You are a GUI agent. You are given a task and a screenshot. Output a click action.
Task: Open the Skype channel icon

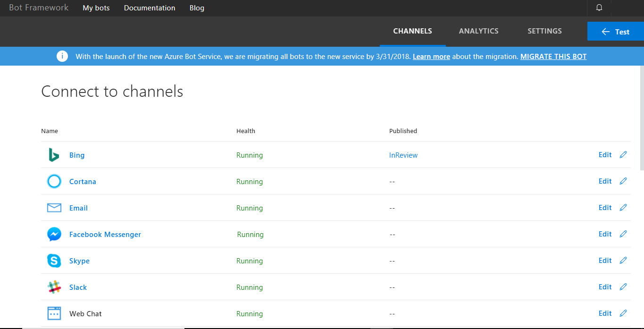pyautogui.click(x=54, y=261)
